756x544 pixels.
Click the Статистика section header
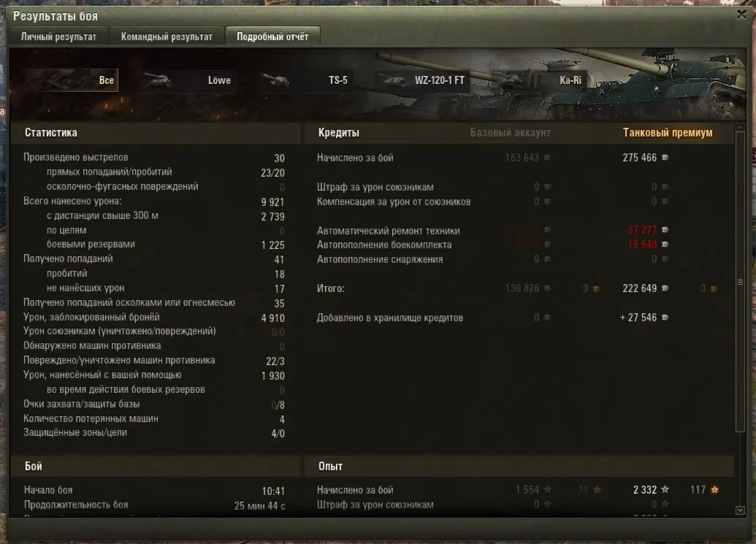click(x=50, y=132)
